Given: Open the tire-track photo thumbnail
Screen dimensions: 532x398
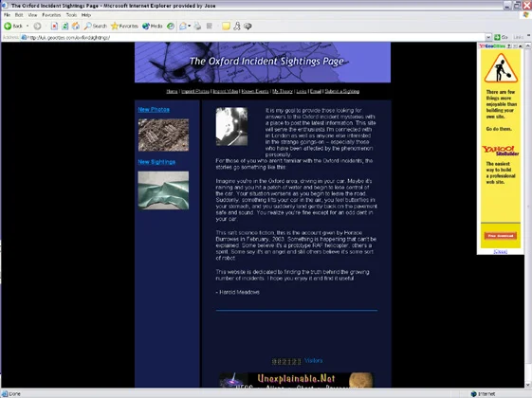Looking at the screenshot, I should pyautogui.click(x=163, y=135).
